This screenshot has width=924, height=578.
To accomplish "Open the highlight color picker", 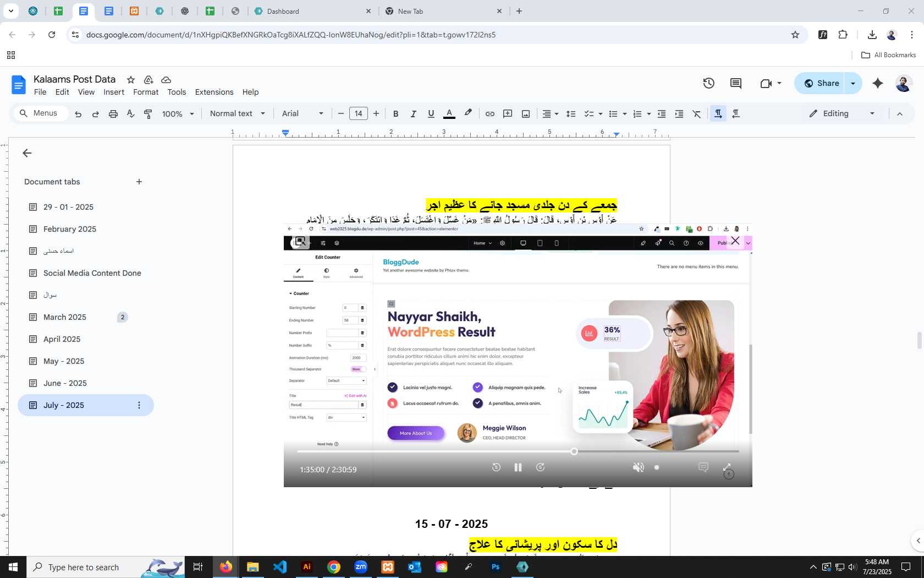I will click(468, 113).
